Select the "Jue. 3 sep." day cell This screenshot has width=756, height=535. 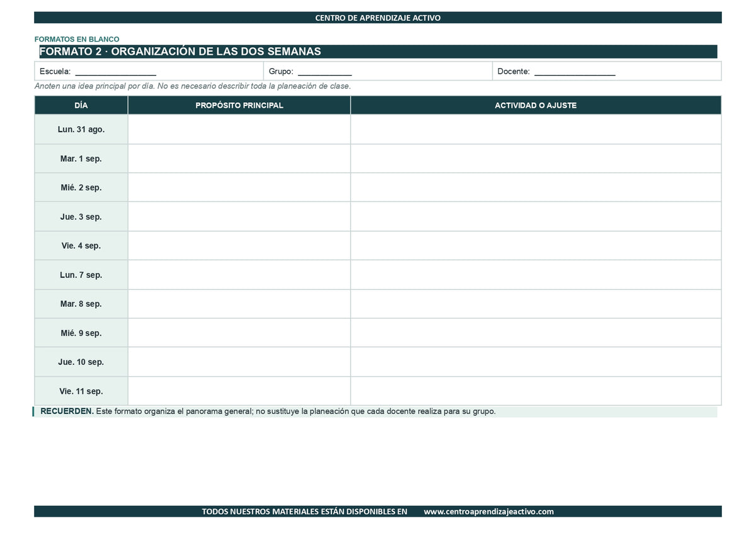click(81, 217)
